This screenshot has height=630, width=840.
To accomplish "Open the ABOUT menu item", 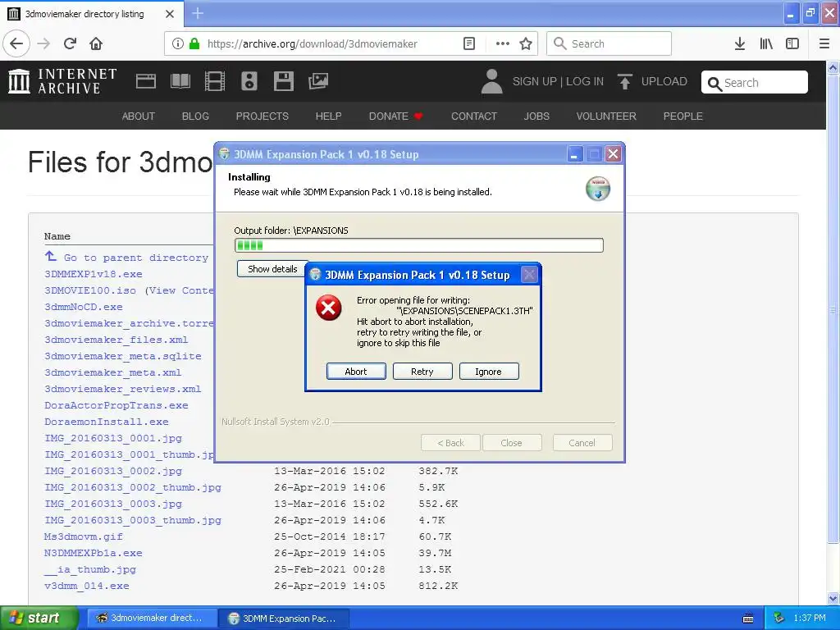I will [x=138, y=116].
